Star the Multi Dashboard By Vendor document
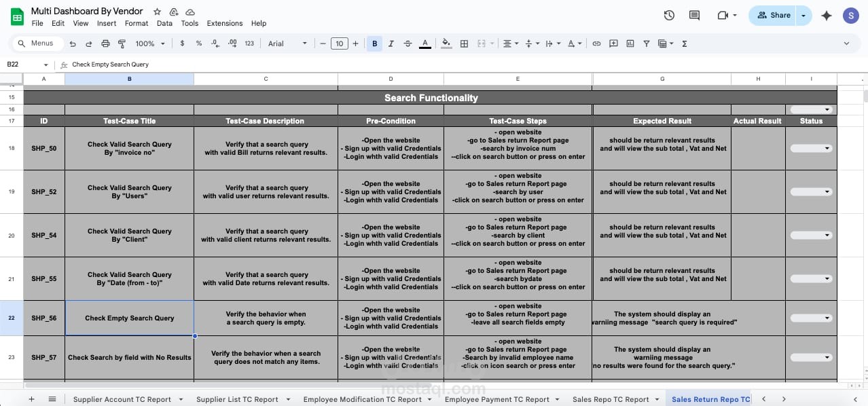This screenshot has height=406, width=868. [158, 12]
